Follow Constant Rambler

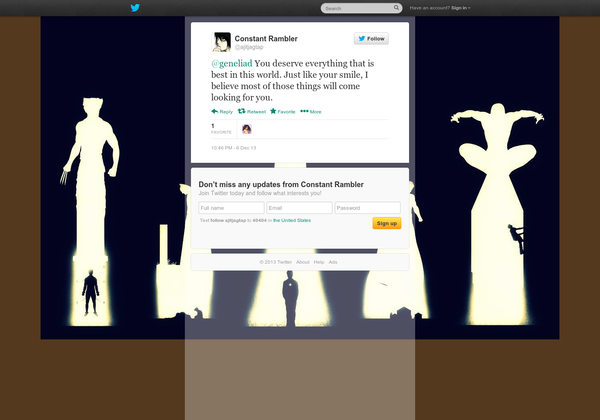click(x=371, y=39)
